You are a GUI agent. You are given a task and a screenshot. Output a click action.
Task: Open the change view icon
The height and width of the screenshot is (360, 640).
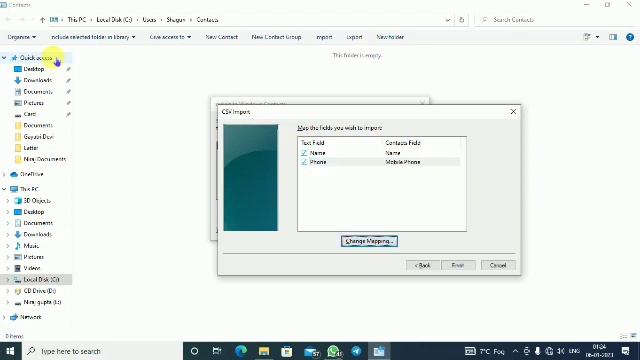[x=587, y=37]
